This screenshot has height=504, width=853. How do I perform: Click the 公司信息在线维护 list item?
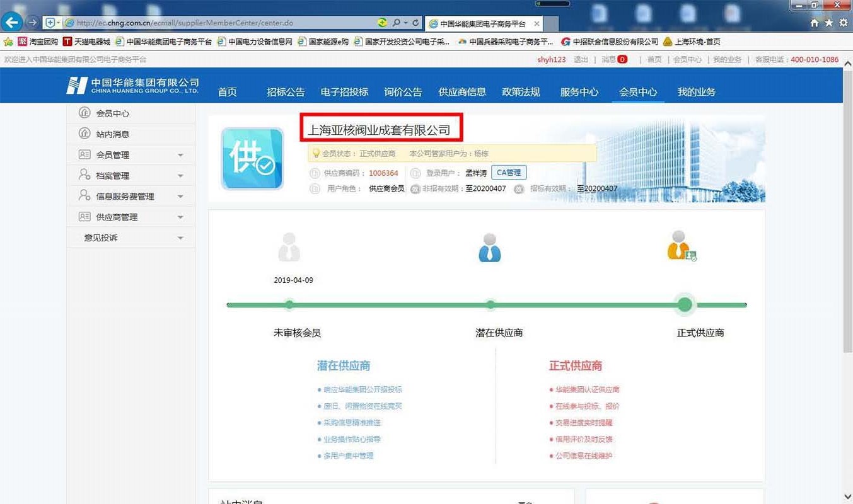point(584,455)
